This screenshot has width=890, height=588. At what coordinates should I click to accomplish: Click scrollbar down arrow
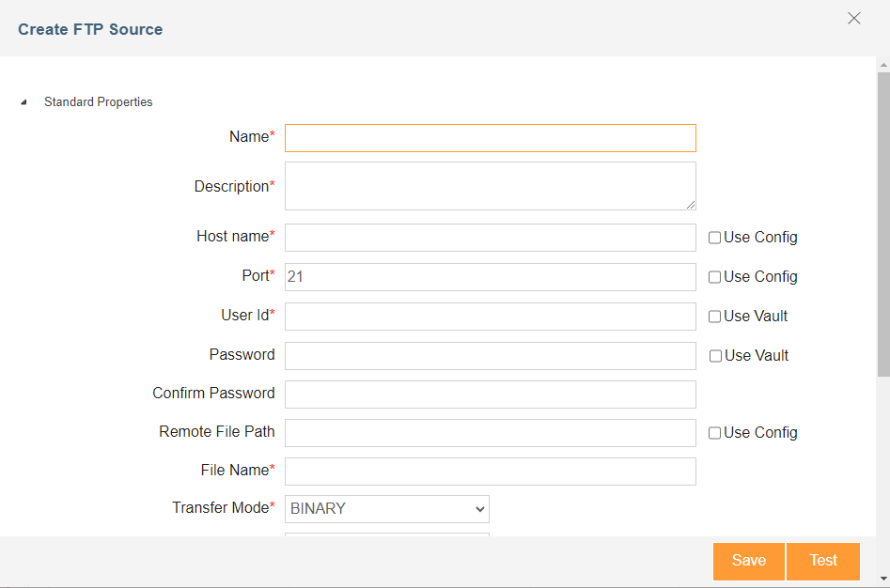tap(883, 579)
